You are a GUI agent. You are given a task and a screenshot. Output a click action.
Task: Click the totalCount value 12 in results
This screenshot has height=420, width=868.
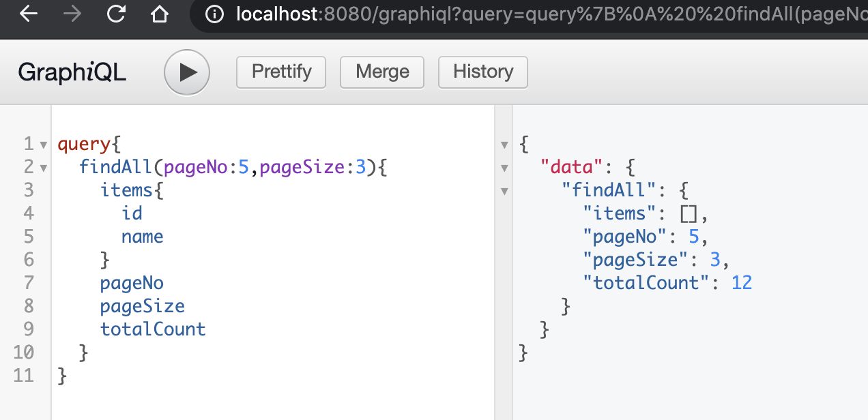tap(742, 283)
